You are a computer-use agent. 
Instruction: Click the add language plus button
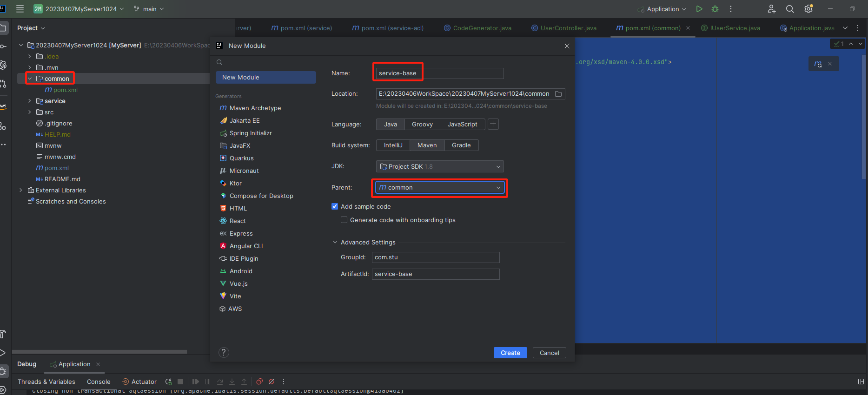[x=493, y=124]
